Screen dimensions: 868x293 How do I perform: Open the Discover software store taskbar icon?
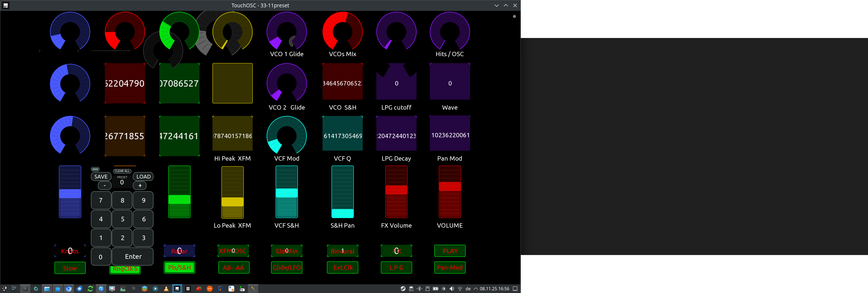coord(58,289)
